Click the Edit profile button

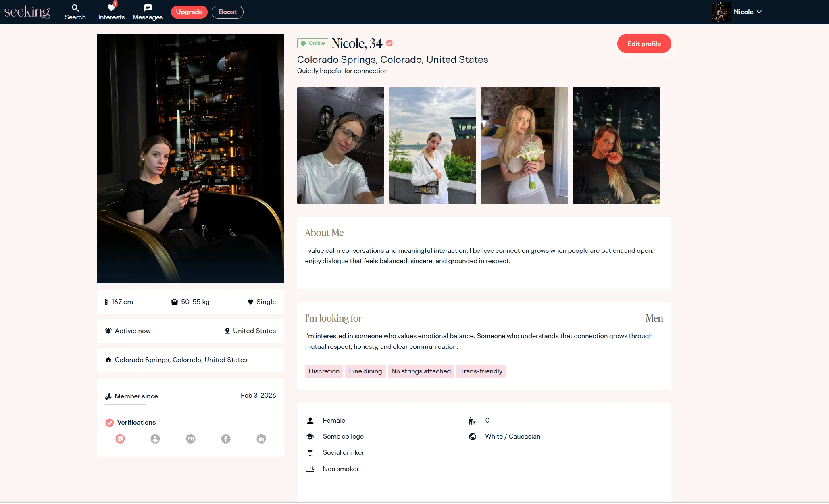pos(644,44)
